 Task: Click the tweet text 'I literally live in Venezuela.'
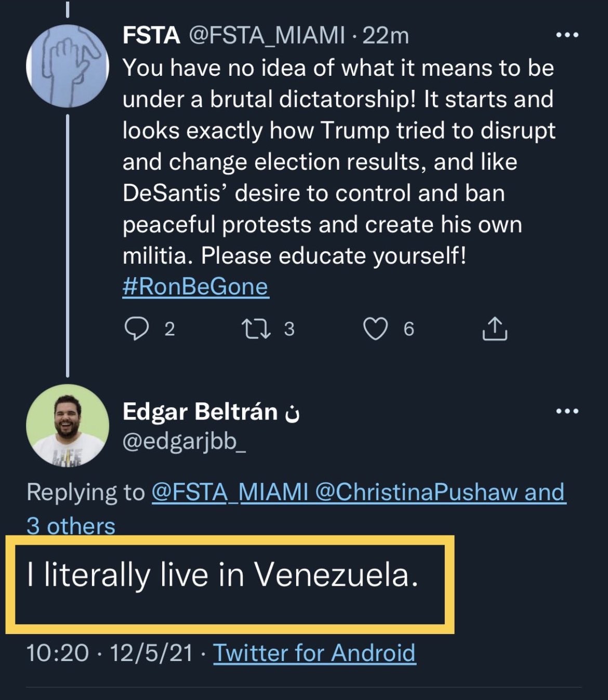coord(222,575)
